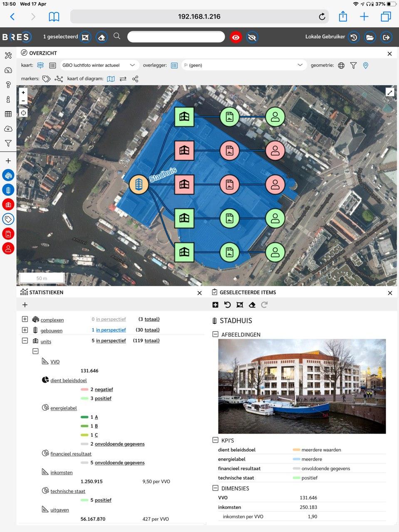Click the globe geometry icon

[341, 65]
